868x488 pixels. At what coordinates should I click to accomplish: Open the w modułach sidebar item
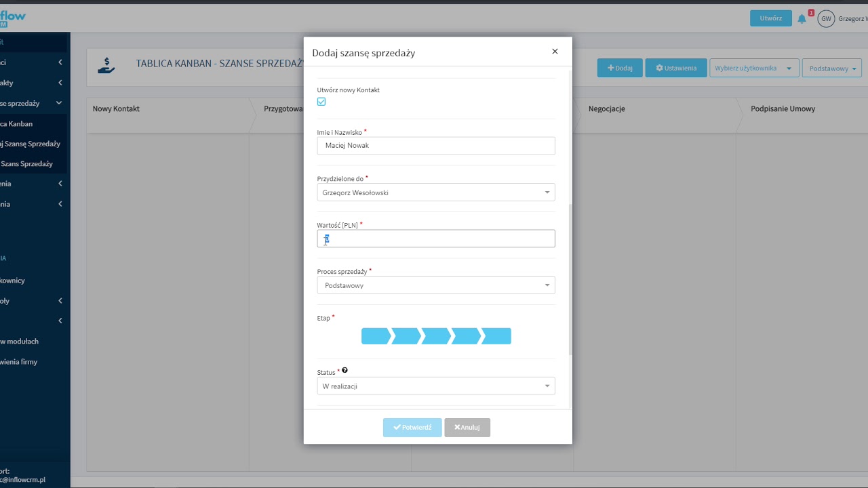(x=19, y=342)
